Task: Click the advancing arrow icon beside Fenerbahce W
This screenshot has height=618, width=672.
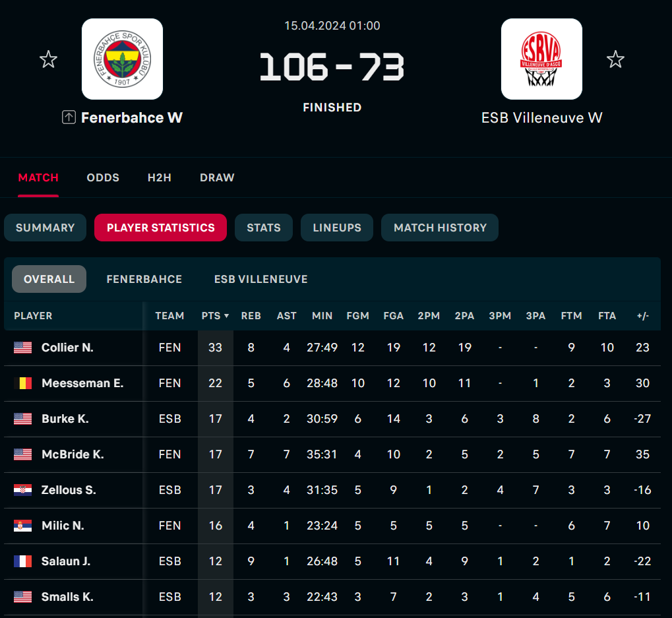Action: (x=69, y=117)
